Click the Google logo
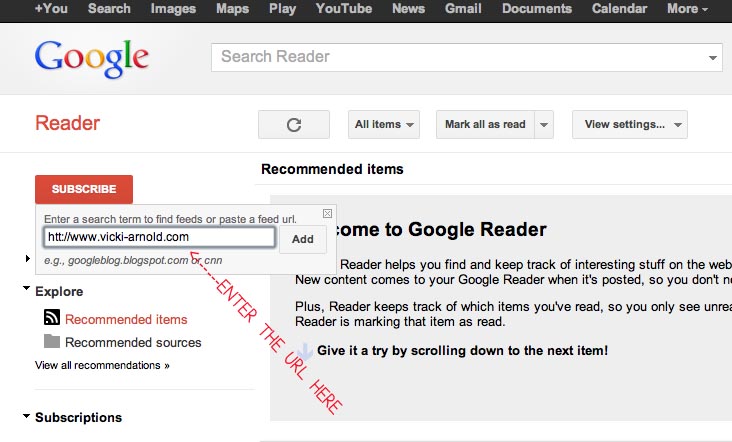Screen dimensions: 732x442 click(x=91, y=60)
